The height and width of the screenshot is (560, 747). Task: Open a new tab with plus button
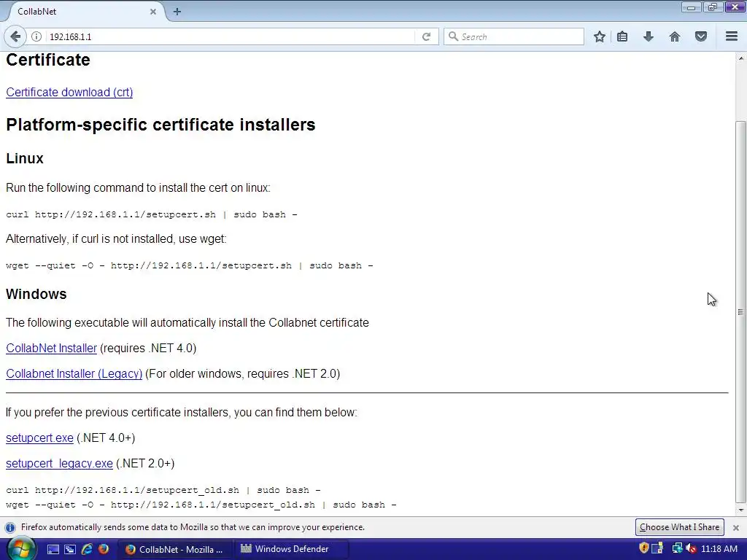177,12
